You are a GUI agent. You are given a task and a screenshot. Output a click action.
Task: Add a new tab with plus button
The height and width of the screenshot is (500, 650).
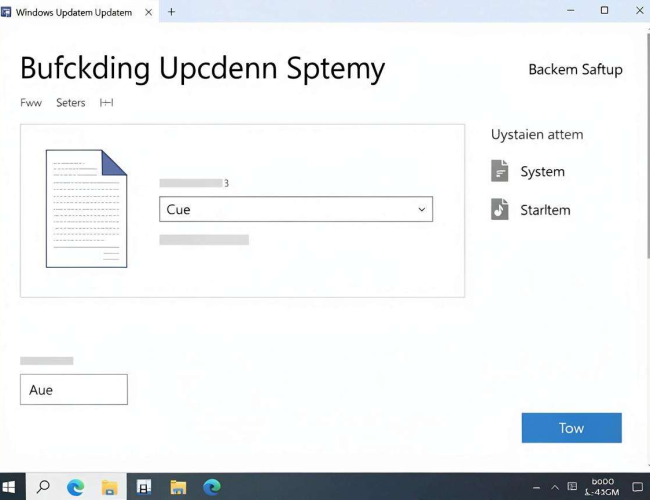[x=172, y=12]
